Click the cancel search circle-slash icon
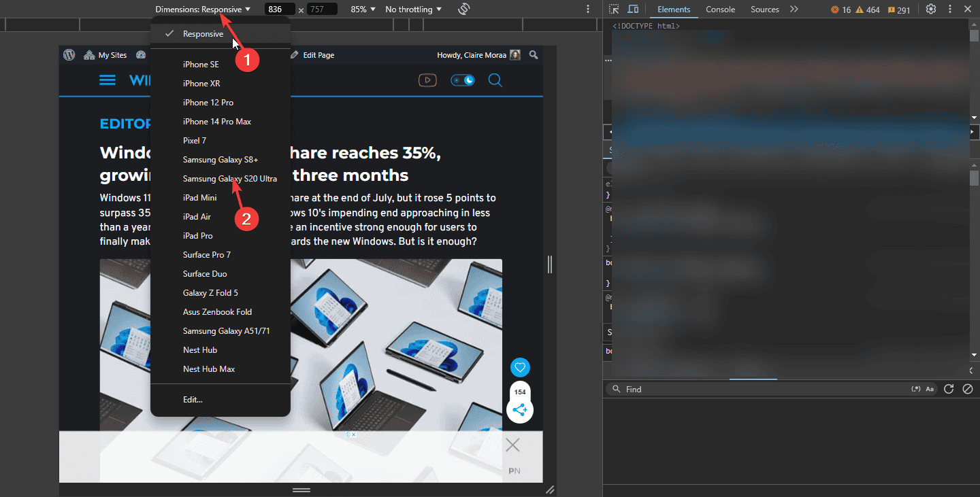The height and width of the screenshot is (497, 980). click(x=968, y=389)
